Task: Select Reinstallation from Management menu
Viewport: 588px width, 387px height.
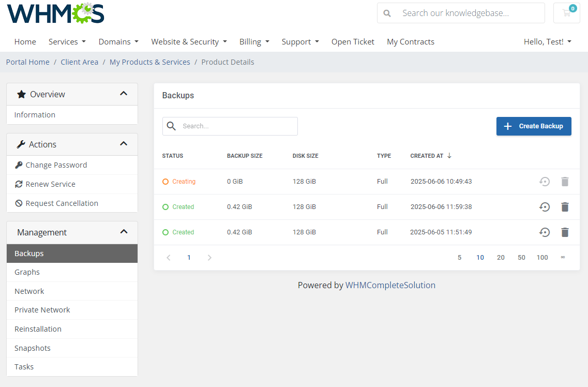Action: click(38, 329)
